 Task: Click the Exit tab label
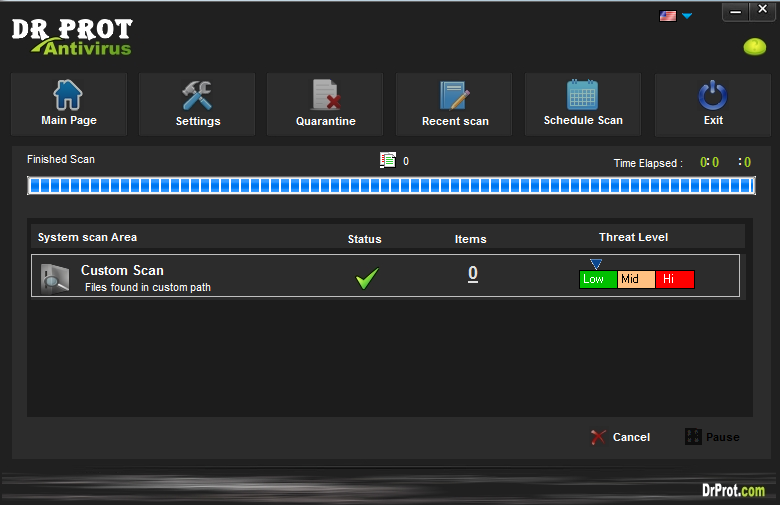point(713,120)
